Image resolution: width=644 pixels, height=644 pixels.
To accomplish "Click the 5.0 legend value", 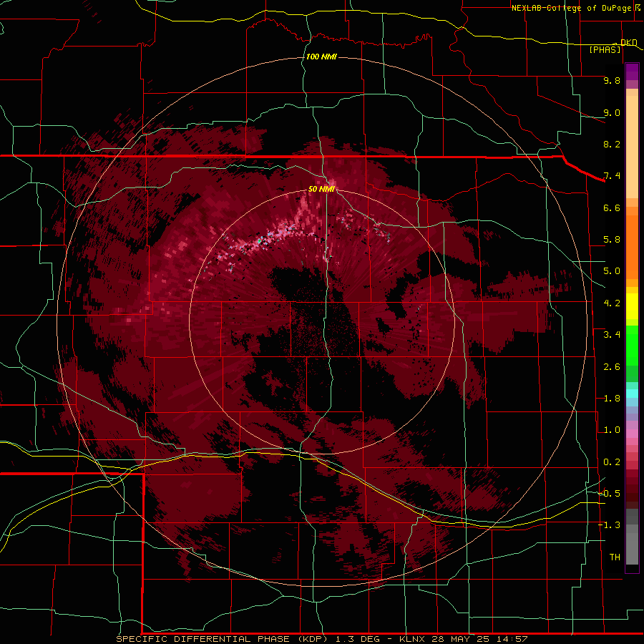I will tap(612, 271).
